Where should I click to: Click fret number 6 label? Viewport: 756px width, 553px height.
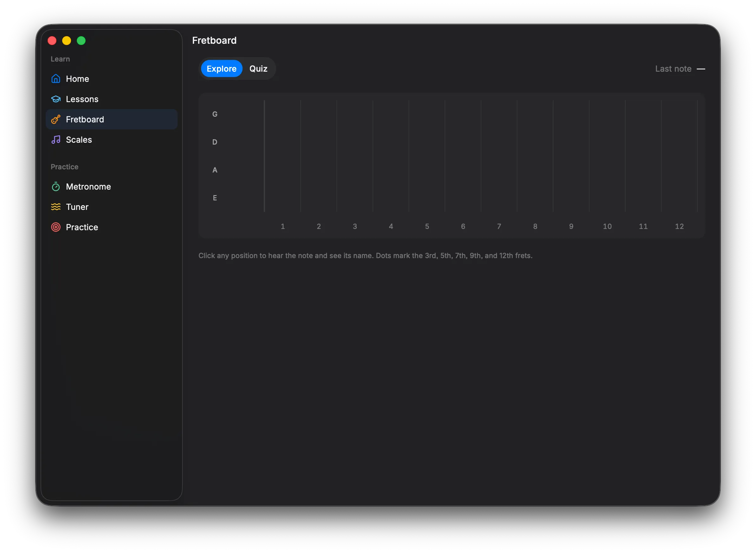(463, 227)
